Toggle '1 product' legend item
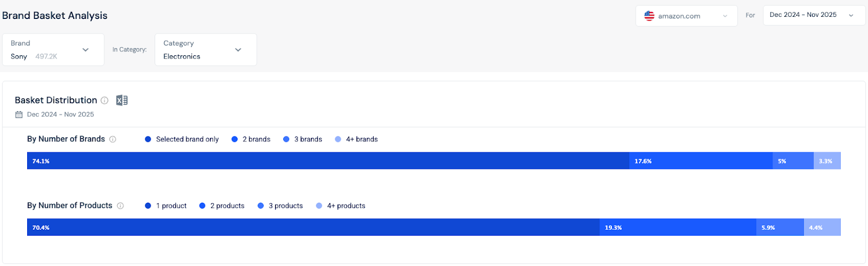 165,206
